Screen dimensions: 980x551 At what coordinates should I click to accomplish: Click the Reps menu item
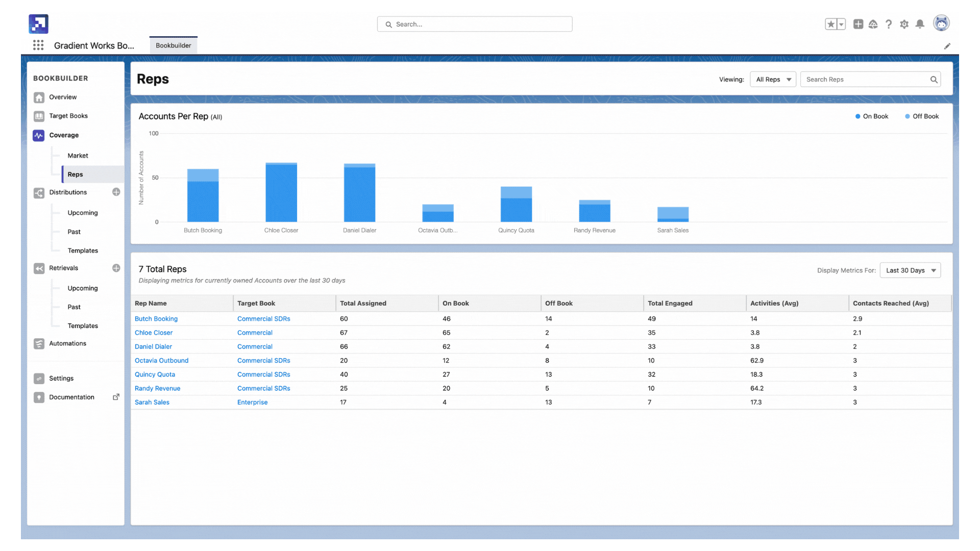coord(75,173)
